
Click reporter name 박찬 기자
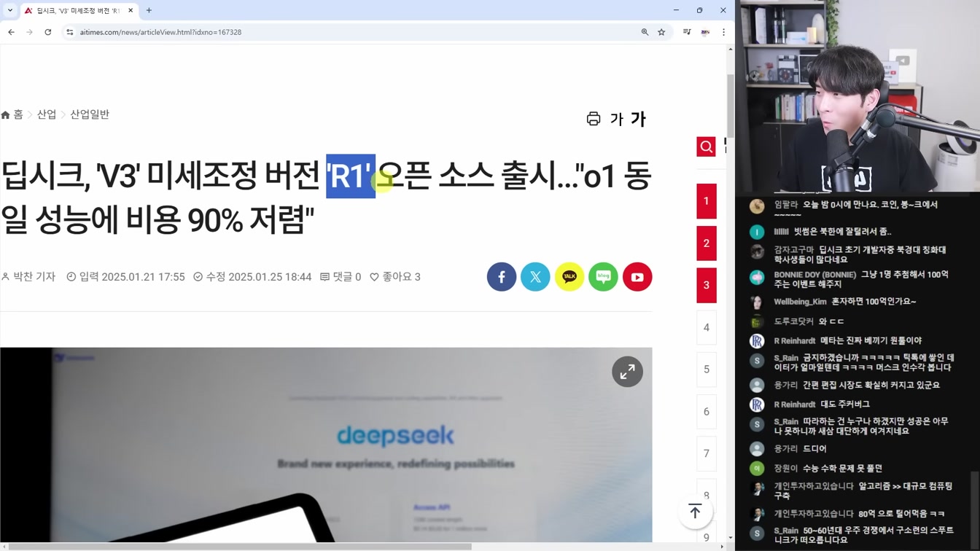pos(29,277)
